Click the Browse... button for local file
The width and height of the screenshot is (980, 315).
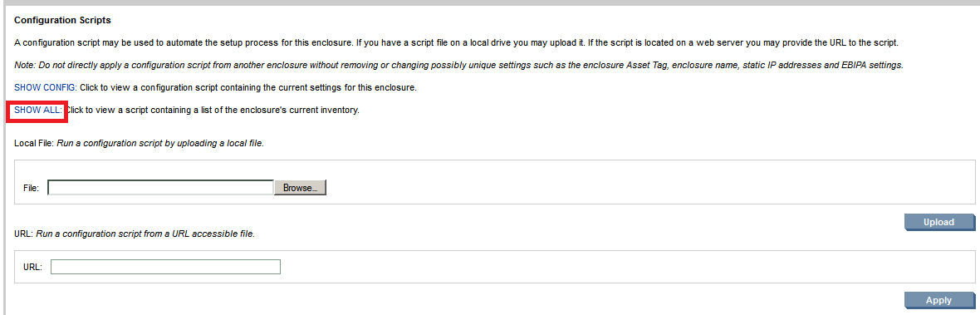(x=300, y=188)
